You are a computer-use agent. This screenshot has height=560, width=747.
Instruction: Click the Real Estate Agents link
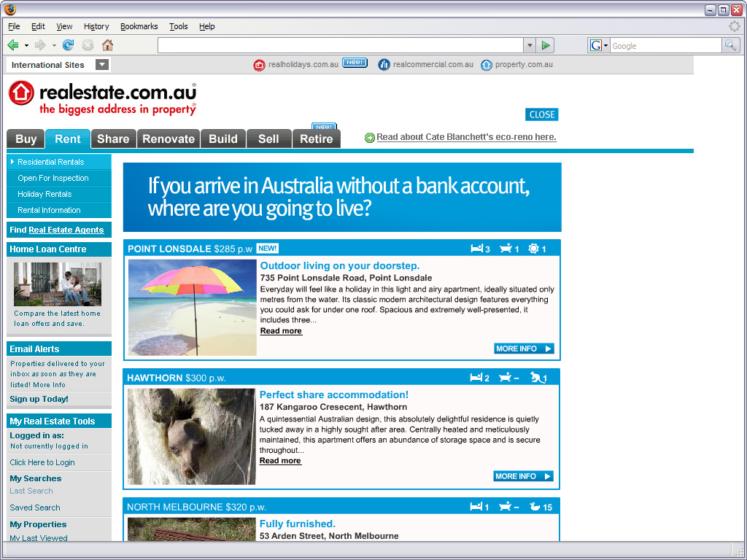[x=66, y=230]
